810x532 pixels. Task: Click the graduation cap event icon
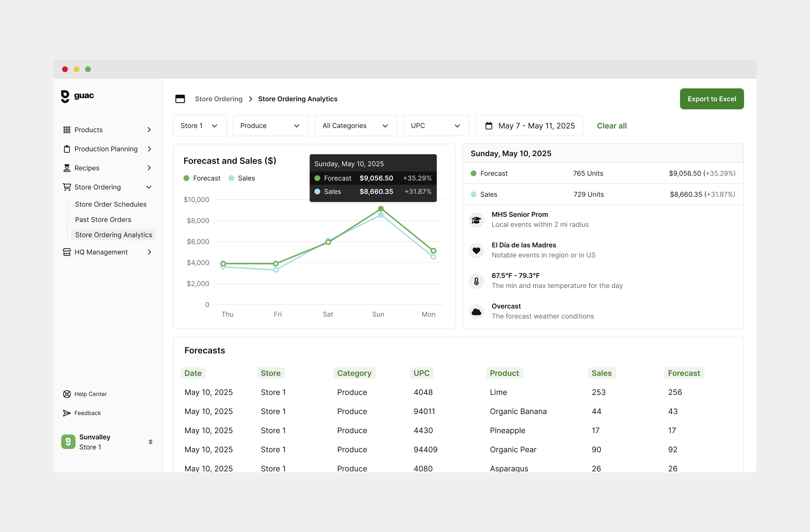[x=476, y=220]
